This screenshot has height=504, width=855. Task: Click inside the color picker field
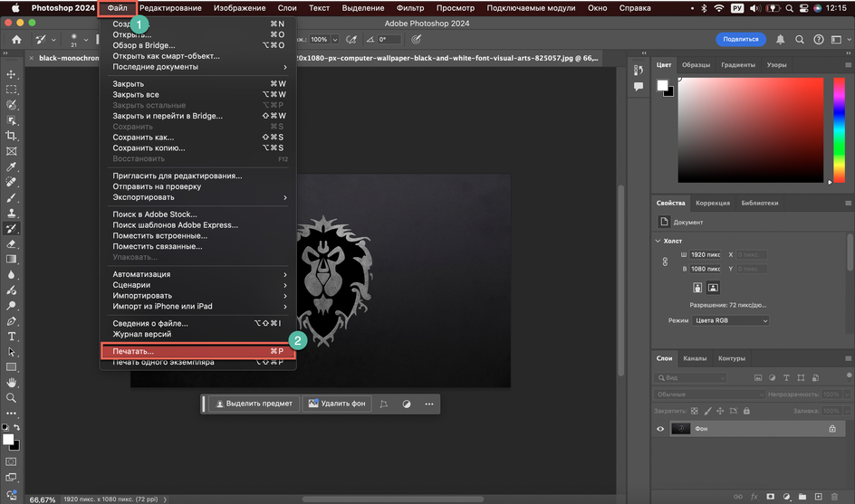[750, 129]
